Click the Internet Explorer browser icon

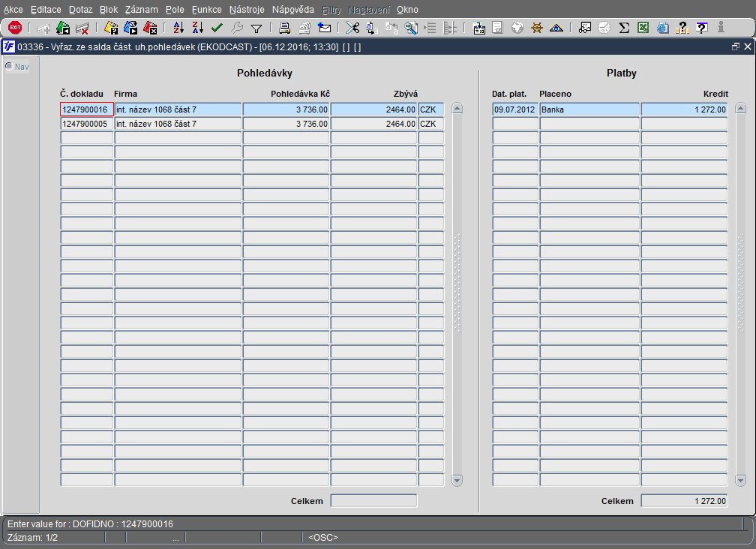coord(663,28)
